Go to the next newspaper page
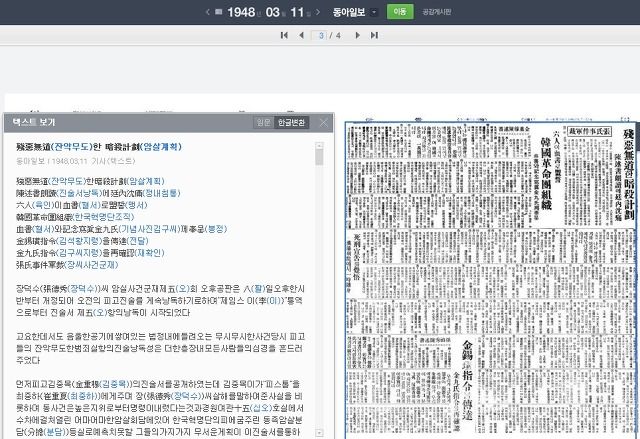Screen dimensions: 640x439 pyautogui.click(x=358, y=35)
